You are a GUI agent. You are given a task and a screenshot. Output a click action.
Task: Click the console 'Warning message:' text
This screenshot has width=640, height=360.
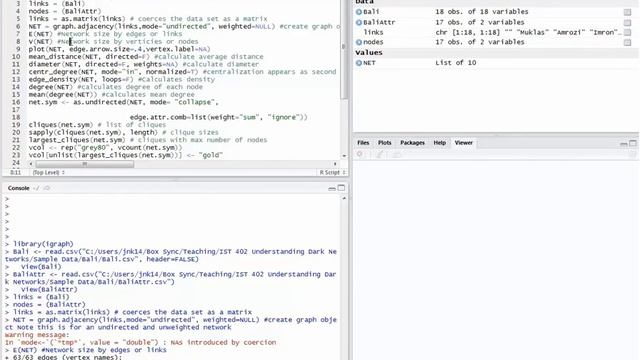click(37, 335)
